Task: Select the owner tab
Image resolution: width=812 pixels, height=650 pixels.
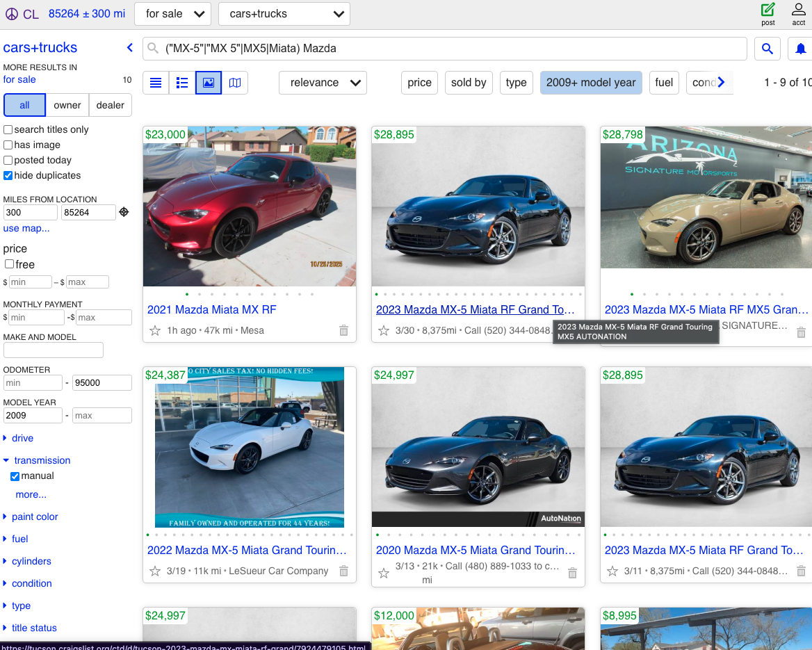Action: (67, 105)
